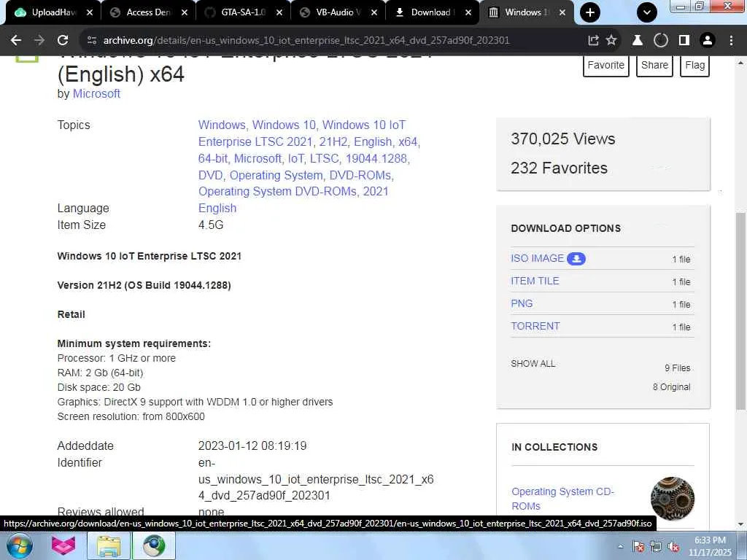The width and height of the screenshot is (747, 560).
Task: Close the Access Denied tab
Action: pos(185,12)
